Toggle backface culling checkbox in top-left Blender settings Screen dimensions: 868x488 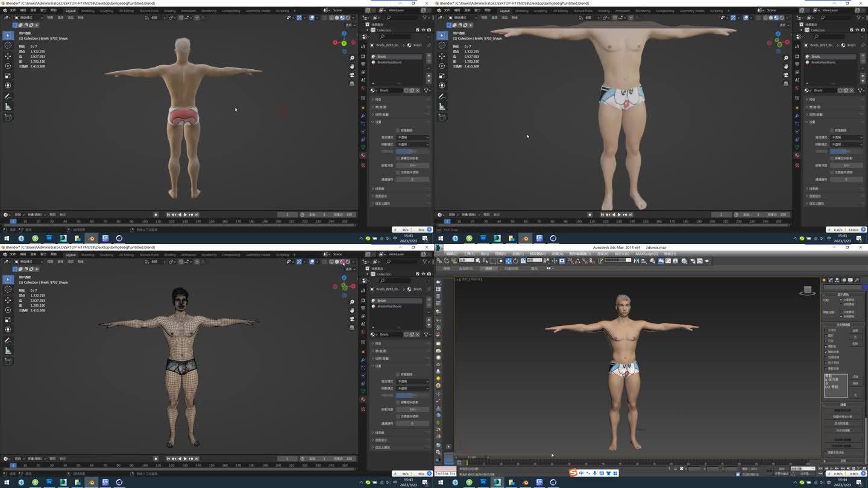[x=398, y=130]
